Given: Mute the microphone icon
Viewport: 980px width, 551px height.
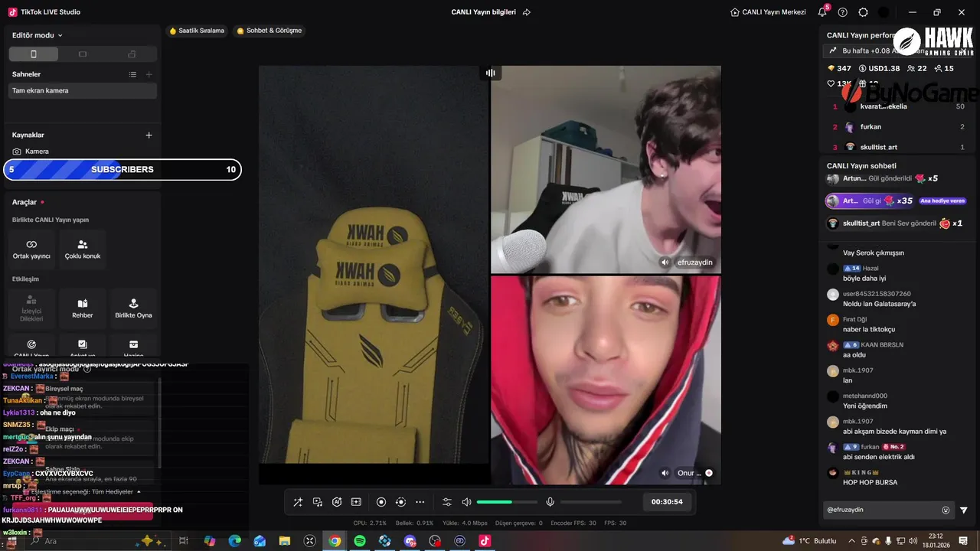Looking at the screenshot, I should pyautogui.click(x=550, y=502).
